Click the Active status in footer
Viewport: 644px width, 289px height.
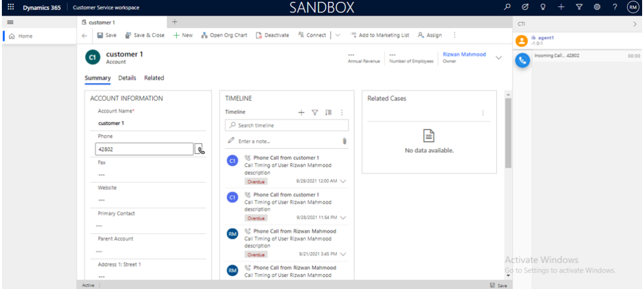click(x=88, y=285)
